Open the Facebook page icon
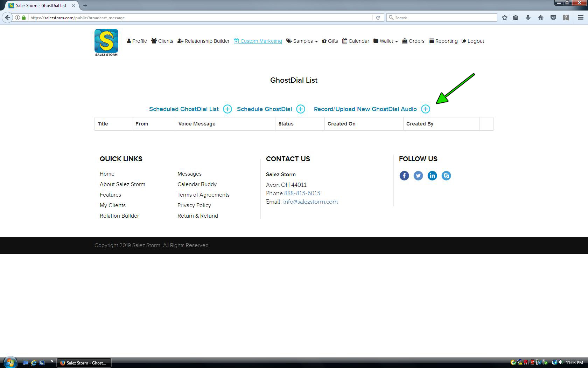Screen dimensions: 588x368 (404, 176)
